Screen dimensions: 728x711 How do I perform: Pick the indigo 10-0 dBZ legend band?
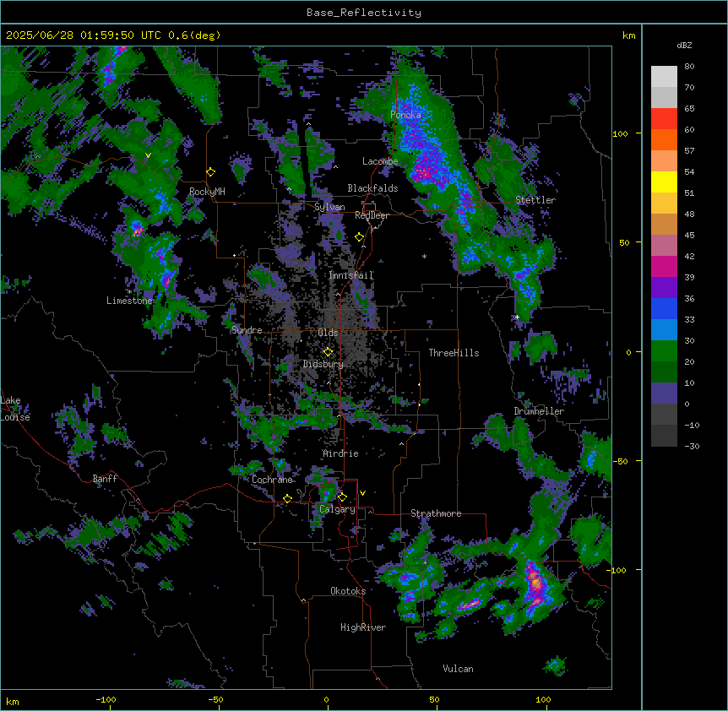(664, 393)
